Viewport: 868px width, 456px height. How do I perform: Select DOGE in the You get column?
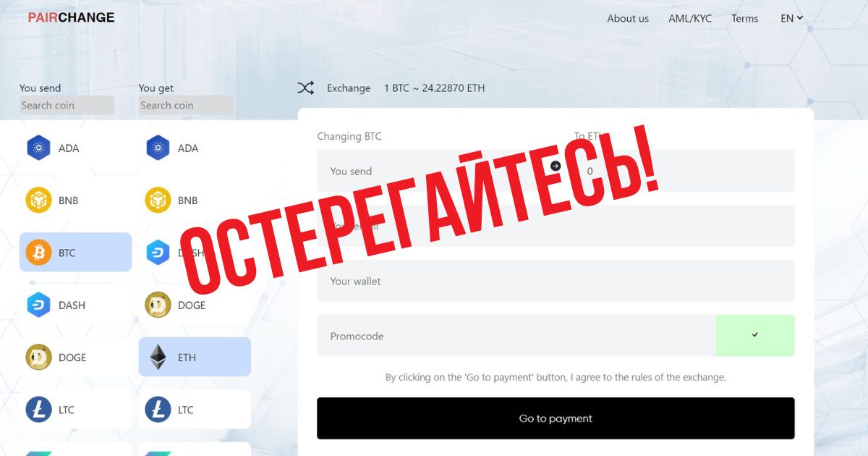(195, 305)
